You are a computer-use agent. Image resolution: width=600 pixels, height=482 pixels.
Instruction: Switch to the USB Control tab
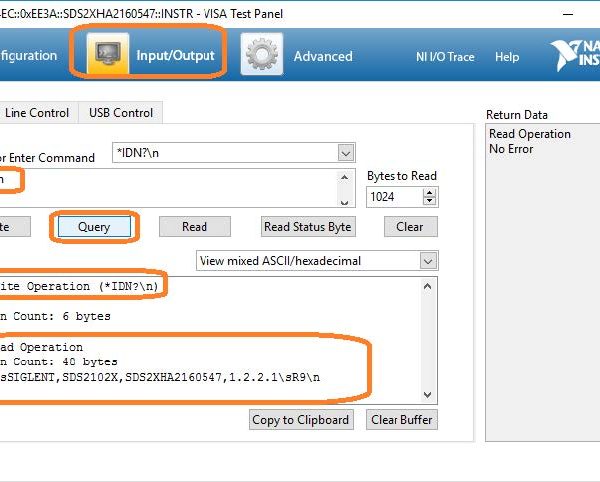tap(121, 113)
